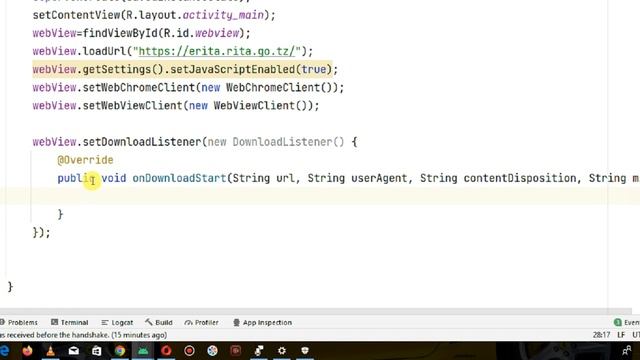640x360 pixels.
Task: Open Firefox from taskbar
Action: pyautogui.click(x=27, y=351)
